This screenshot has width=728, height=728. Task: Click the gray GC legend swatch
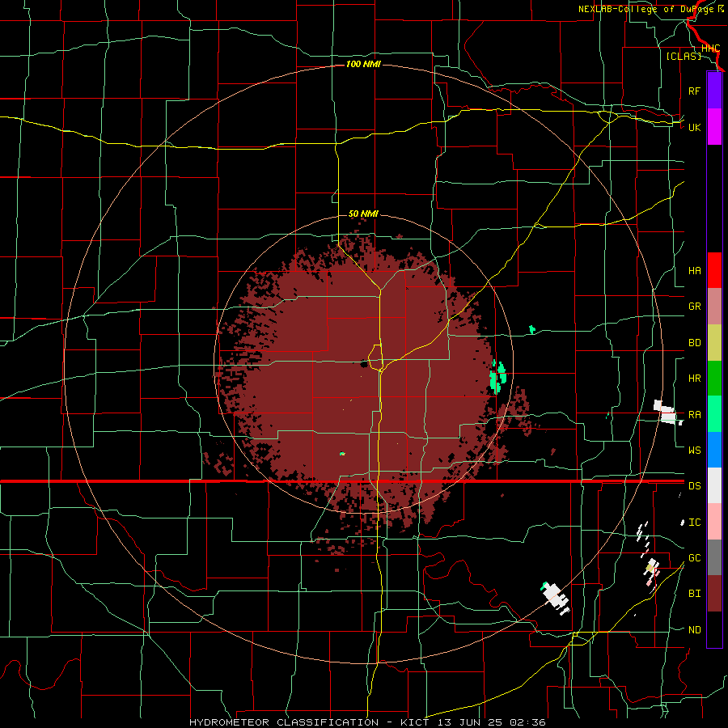714,557
